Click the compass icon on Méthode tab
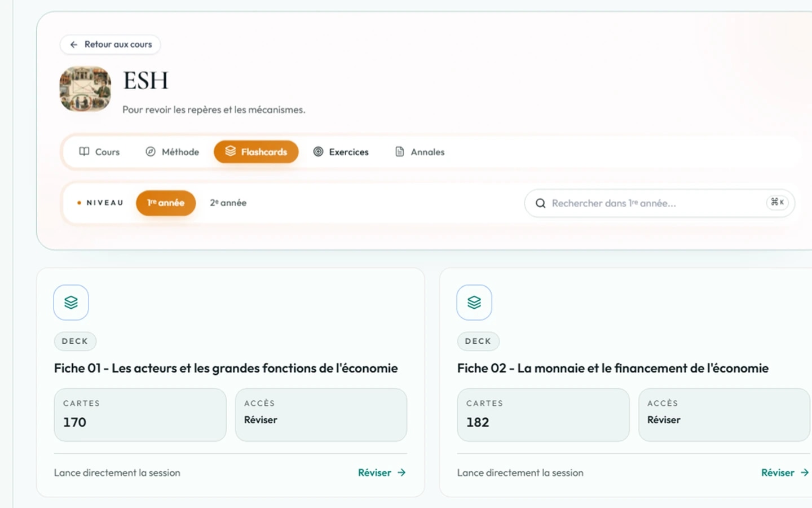812x508 pixels. [x=151, y=151]
